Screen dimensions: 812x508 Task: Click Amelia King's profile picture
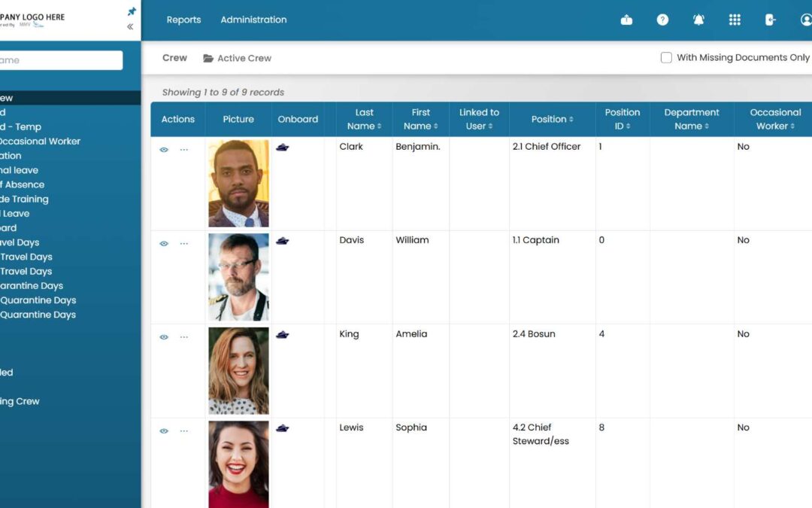pyautogui.click(x=238, y=370)
